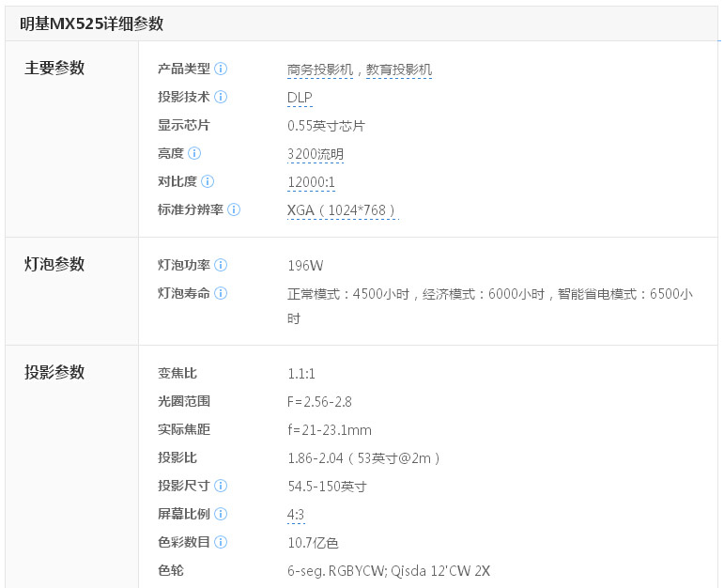Select the 196W lamp power value
Viewport: 724px width, 588px height.
305,266
